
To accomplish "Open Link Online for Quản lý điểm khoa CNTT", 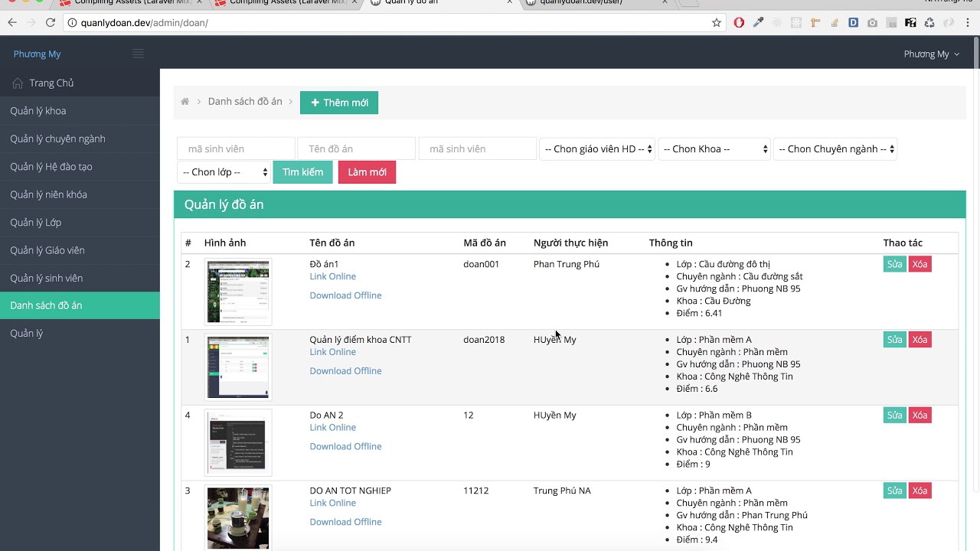I will pos(332,352).
